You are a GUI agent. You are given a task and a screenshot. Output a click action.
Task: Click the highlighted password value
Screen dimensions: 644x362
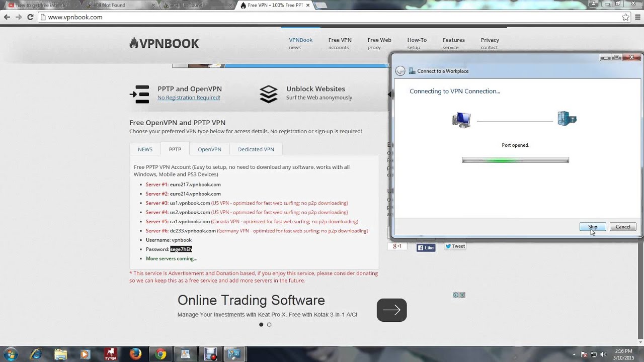pos(181,249)
